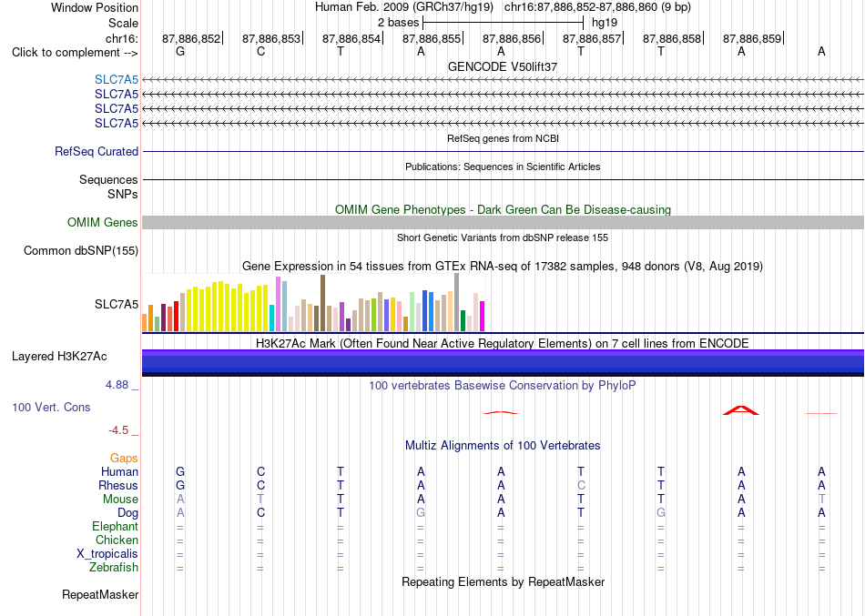Click the SNPs track label
The width and height of the screenshot is (865, 616).
point(123,194)
